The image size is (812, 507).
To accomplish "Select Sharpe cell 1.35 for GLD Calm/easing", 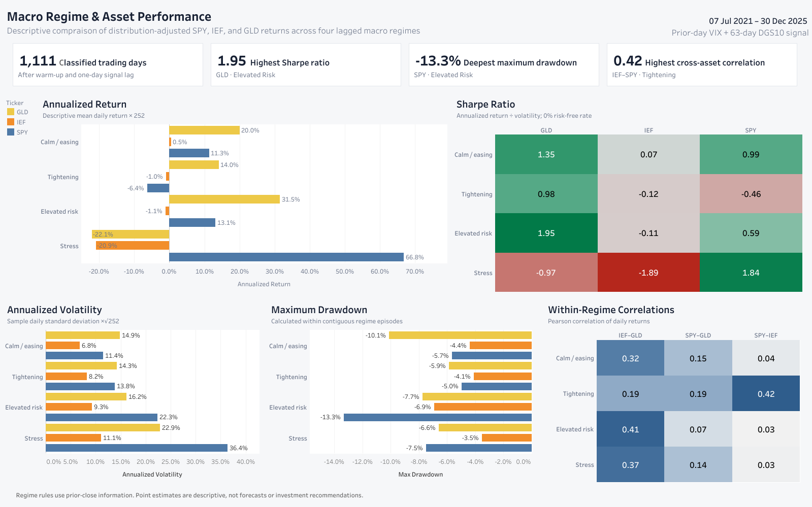I will click(546, 154).
